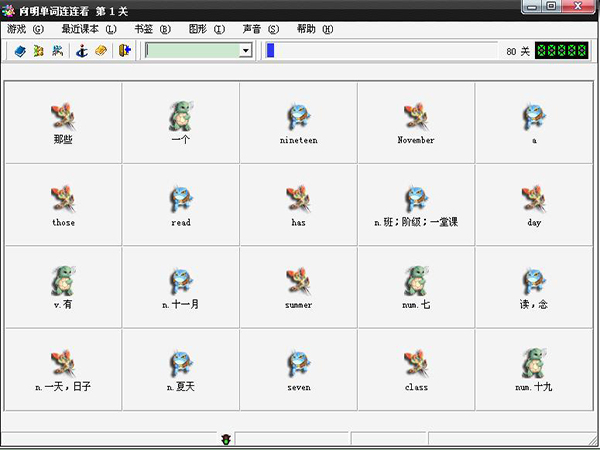The height and width of the screenshot is (450, 600).
Task: Select the 'n.夏天' card
Action: pos(181,370)
